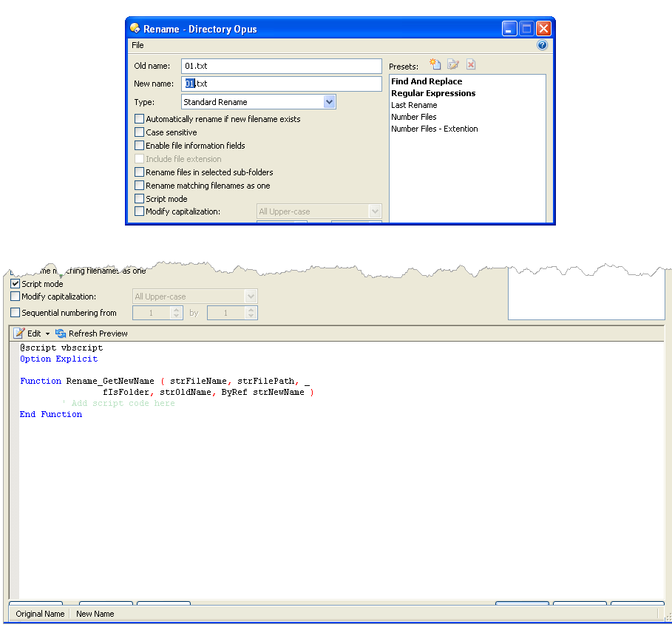Image resolution: width=672 pixels, height=630 pixels.
Task: Select the Number Files preset
Action: point(413,117)
